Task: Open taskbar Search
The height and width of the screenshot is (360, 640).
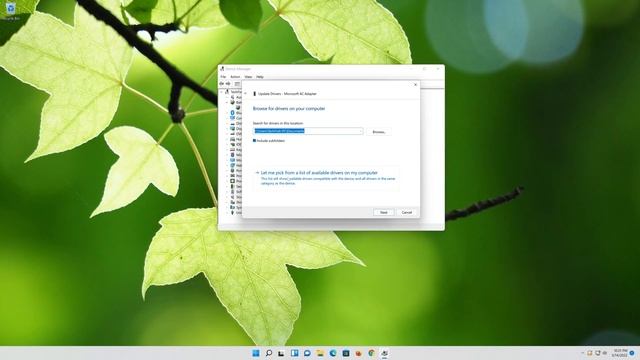Action: click(x=269, y=353)
